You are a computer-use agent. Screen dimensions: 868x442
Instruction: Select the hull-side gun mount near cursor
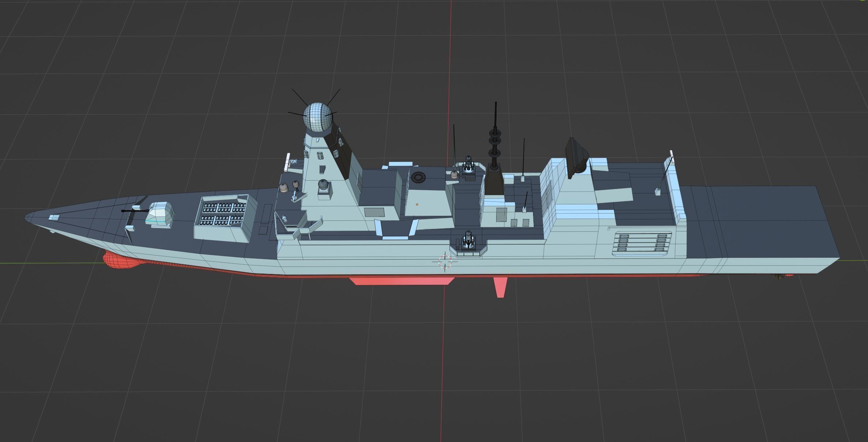click(468, 241)
